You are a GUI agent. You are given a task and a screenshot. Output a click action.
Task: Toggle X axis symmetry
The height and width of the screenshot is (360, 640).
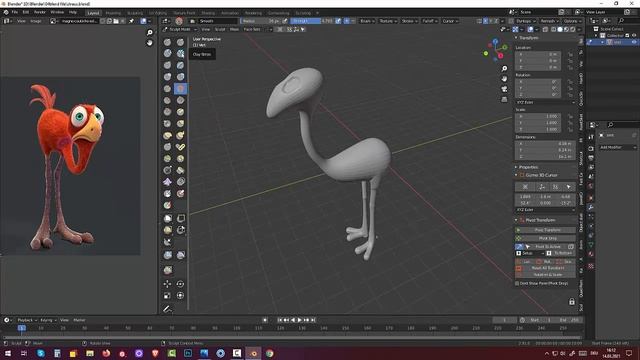tap(485, 21)
